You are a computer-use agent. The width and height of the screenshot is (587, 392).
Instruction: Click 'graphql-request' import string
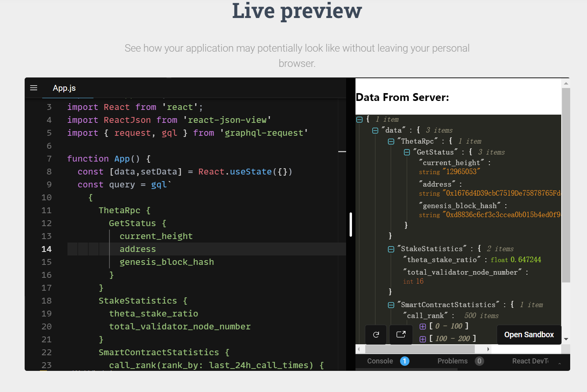(264, 133)
